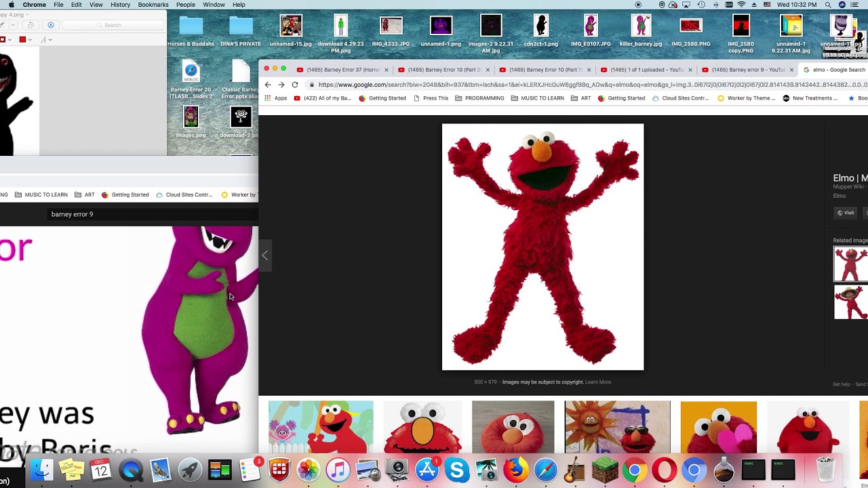Open App Store icon in dock
Image resolution: width=868 pixels, height=488 pixels.
(x=427, y=470)
